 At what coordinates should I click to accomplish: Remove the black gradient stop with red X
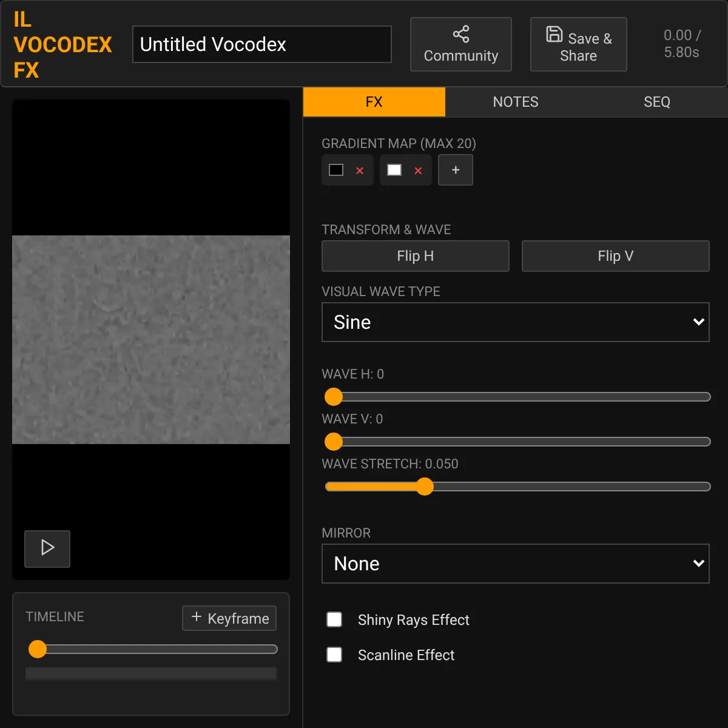pos(360,170)
